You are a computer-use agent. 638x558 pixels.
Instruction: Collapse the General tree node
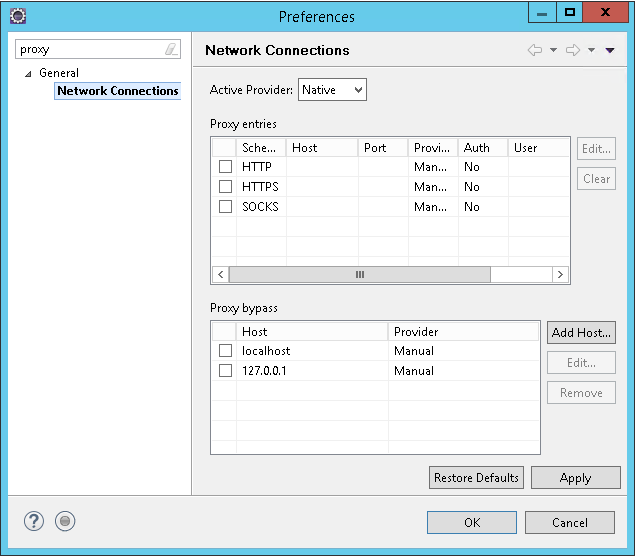(28, 74)
